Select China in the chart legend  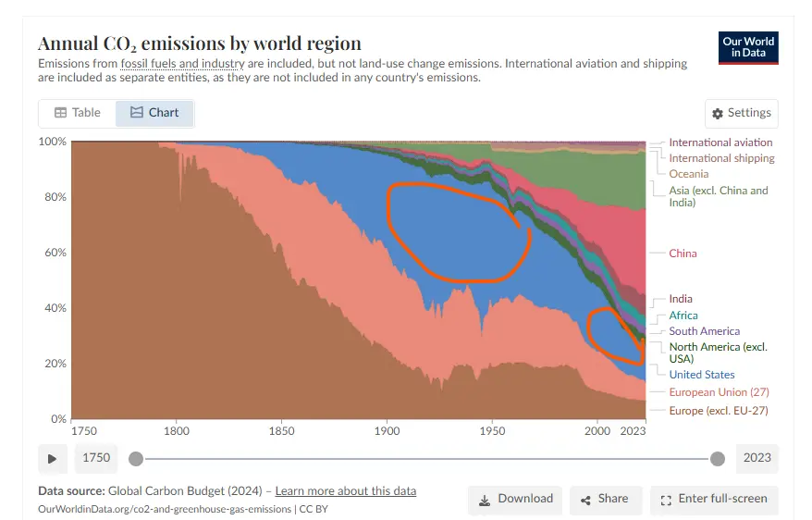683,254
